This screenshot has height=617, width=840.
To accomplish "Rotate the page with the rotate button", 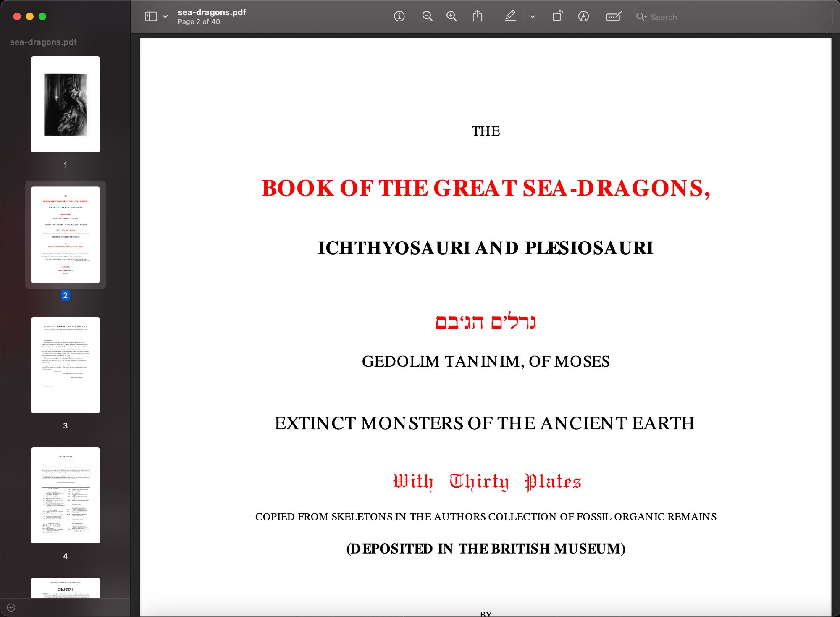I will 558,16.
